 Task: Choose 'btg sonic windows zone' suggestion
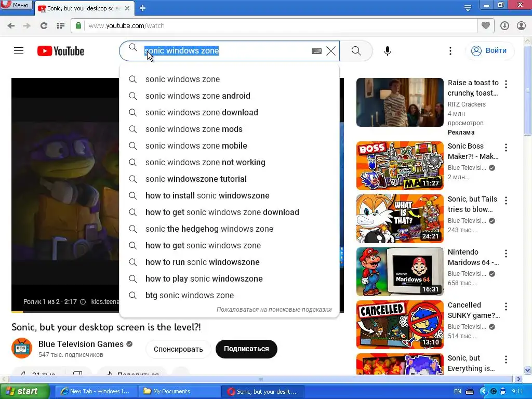point(229,295)
